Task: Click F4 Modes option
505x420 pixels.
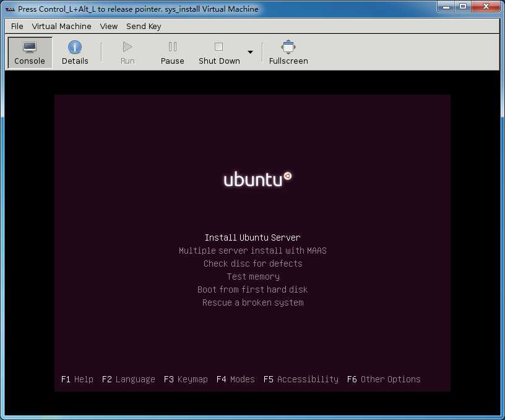Action: [x=236, y=379]
